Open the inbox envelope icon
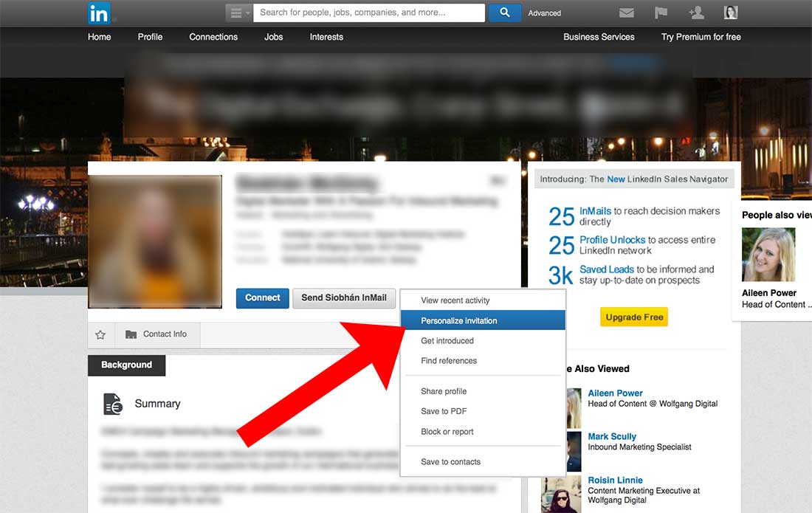The width and height of the screenshot is (812, 513). click(626, 12)
